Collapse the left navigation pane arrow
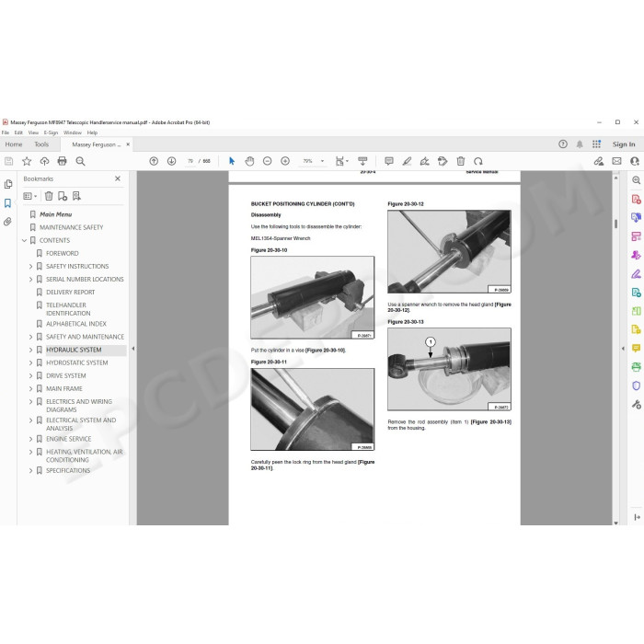The height and width of the screenshot is (644, 644). coord(133,349)
